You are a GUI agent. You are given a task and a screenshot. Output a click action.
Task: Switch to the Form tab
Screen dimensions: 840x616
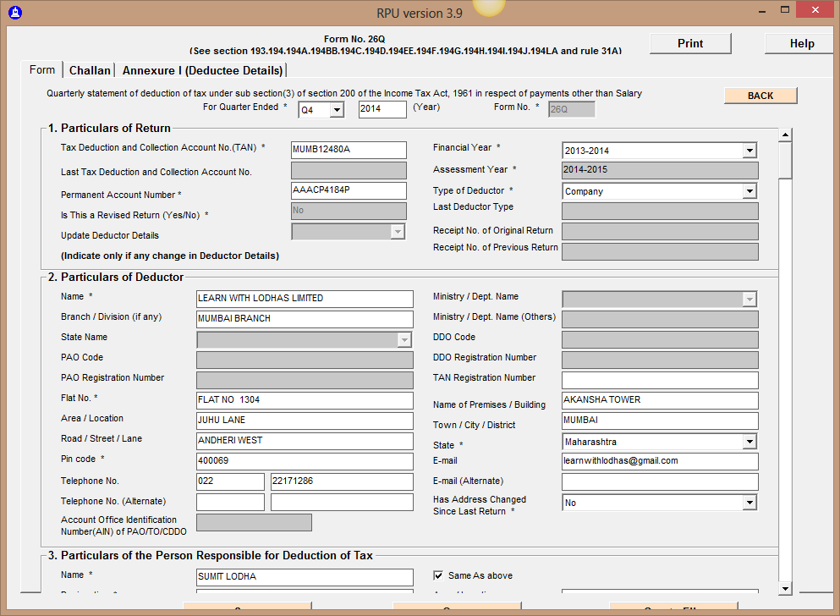42,69
